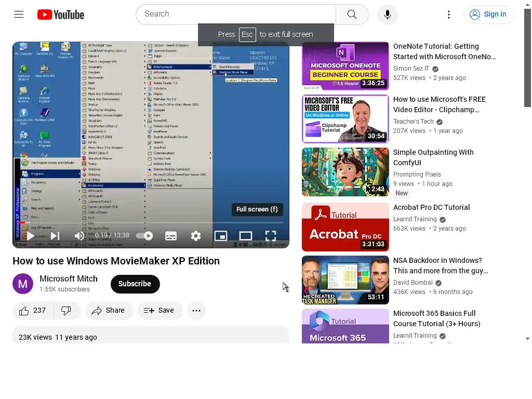Image resolution: width=532 pixels, height=399 pixels.
Task: Go to YouTube home via logo
Action: click(61, 15)
